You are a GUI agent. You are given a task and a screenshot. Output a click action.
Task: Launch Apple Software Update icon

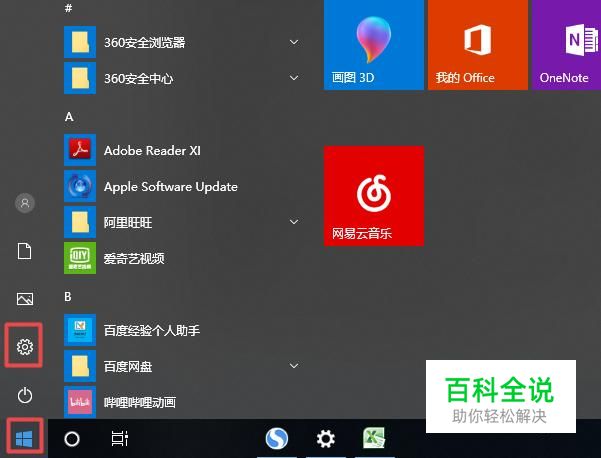[80, 186]
